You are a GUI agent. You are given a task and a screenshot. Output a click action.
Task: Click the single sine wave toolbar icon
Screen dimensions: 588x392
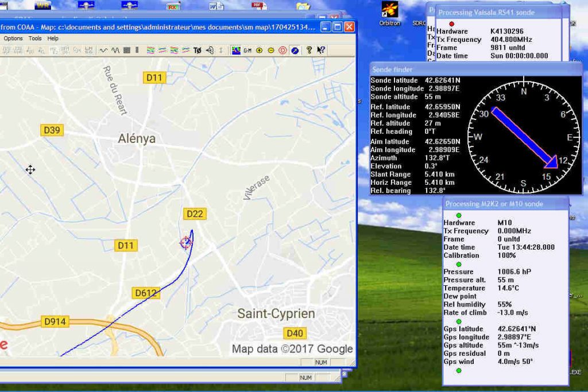point(103,50)
